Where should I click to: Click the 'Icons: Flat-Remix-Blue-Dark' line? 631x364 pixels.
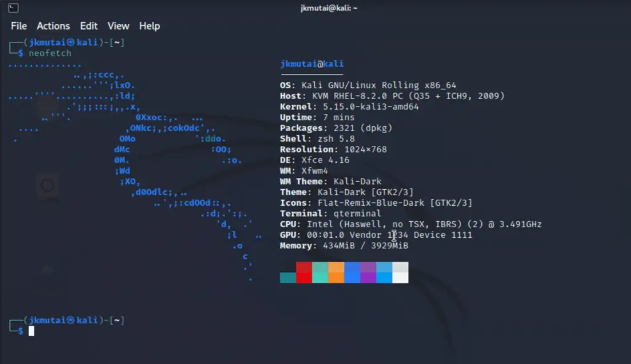(x=376, y=203)
